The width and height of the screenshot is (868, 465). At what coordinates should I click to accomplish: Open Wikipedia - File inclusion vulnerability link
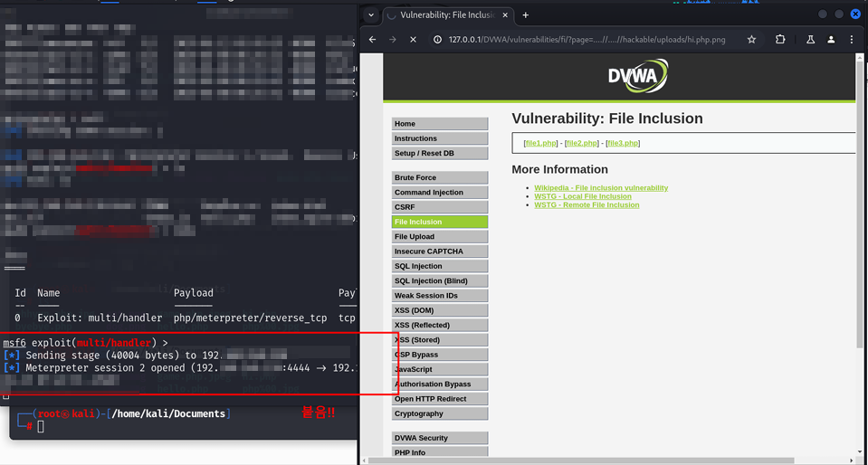601,187
